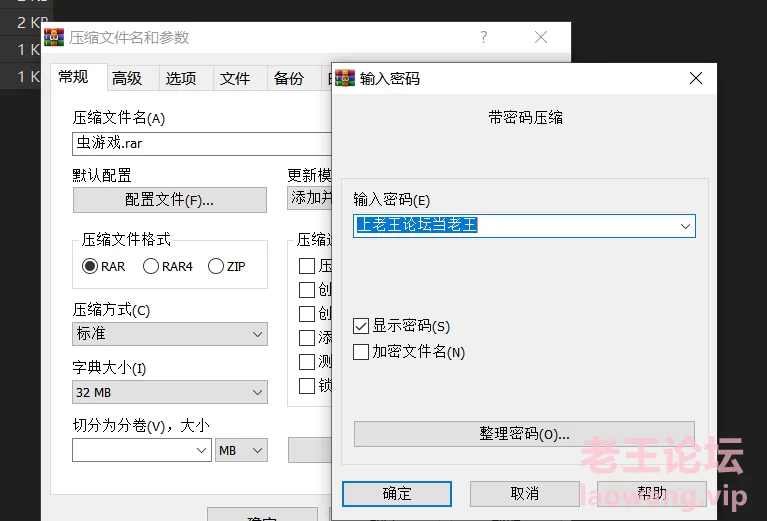Click the 取消 button in password dialog
Screen dimensions: 767x521
(524, 494)
